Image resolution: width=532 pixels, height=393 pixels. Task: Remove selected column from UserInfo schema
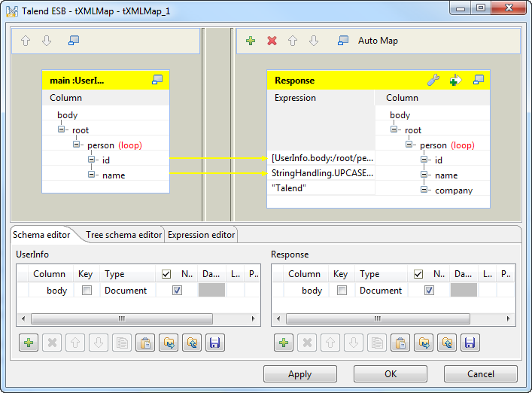[52, 343]
